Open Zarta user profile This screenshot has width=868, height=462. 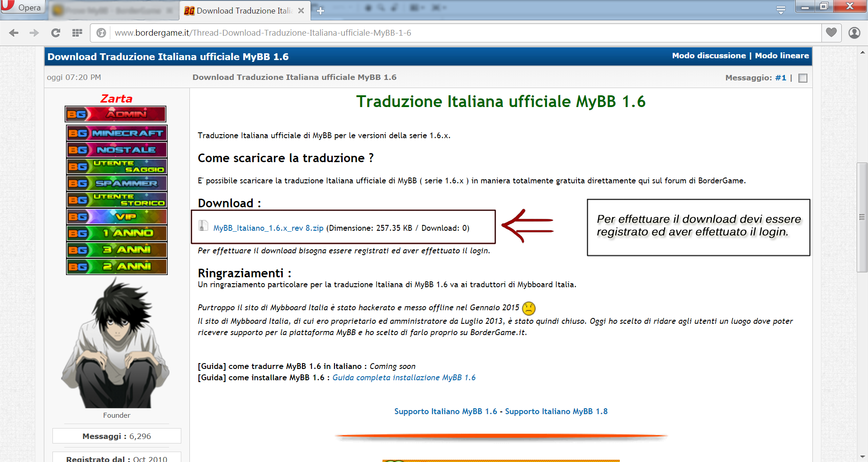116,98
